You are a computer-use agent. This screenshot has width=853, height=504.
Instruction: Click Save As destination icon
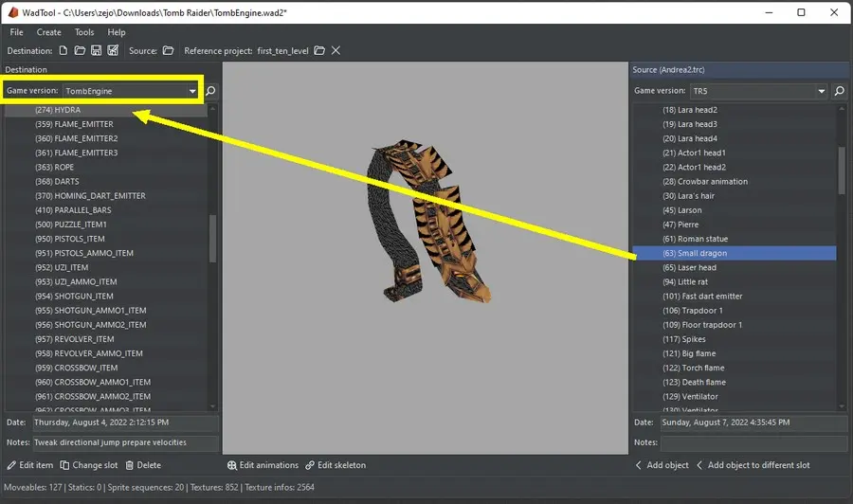(x=113, y=50)
